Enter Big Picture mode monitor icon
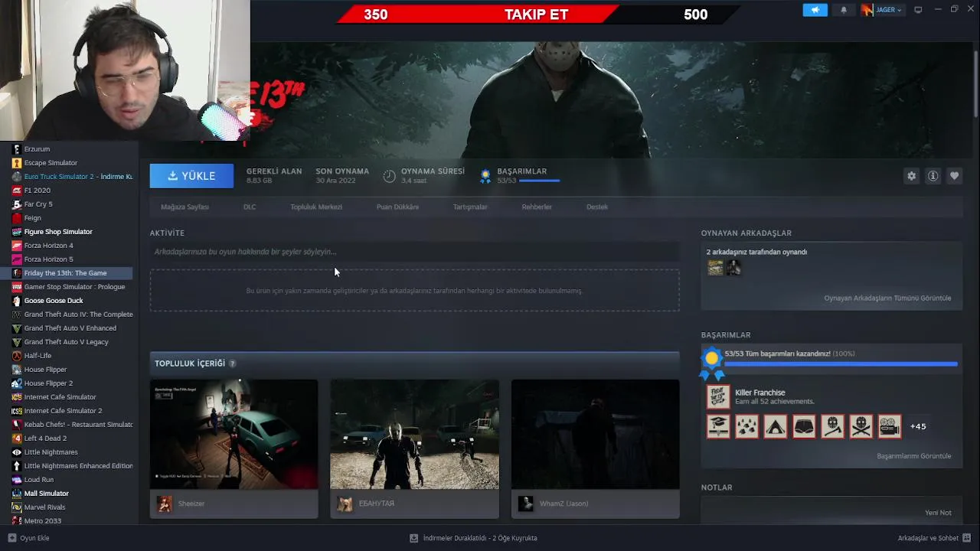 (x=918, y=10)
